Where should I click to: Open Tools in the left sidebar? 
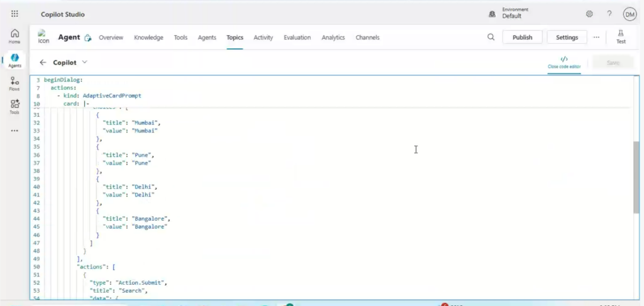(x=14, y=107)
